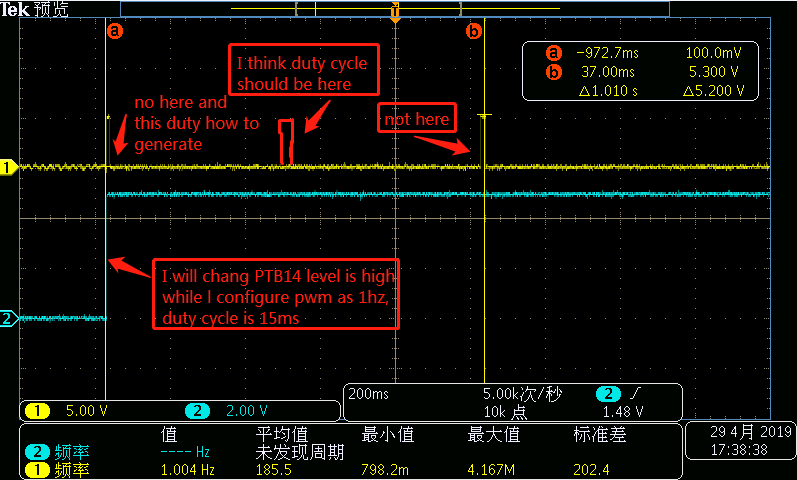
Task: Click the 预览 acquisition status label
Action: 51,9
